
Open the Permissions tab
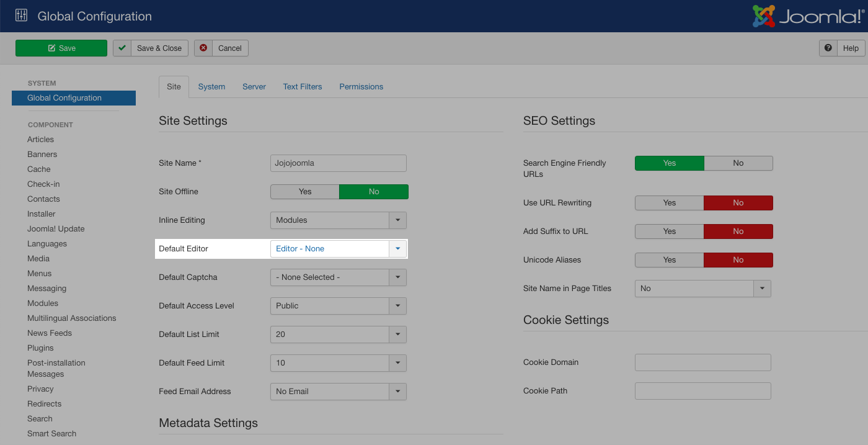(x=361, y=87)
